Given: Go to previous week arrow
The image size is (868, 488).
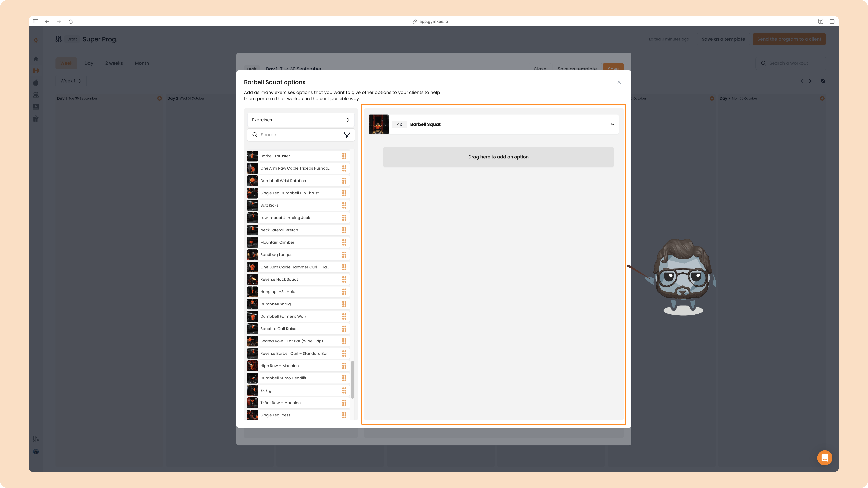Looking at the screenshot, I should click(x=802, y=81).
